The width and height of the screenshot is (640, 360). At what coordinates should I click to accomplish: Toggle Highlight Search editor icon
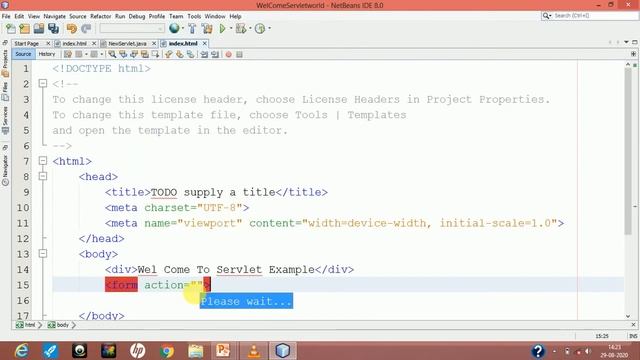pyautogui.click(x=144, y=54)
